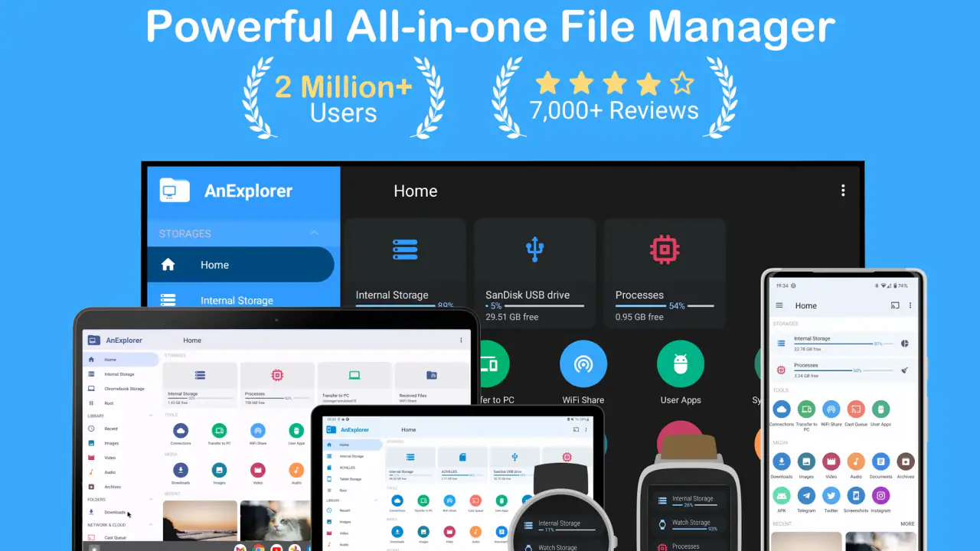This screenshot has height=551, width=980.
Task: Select Downloads under Folders on the laptop
Action: 122,512
